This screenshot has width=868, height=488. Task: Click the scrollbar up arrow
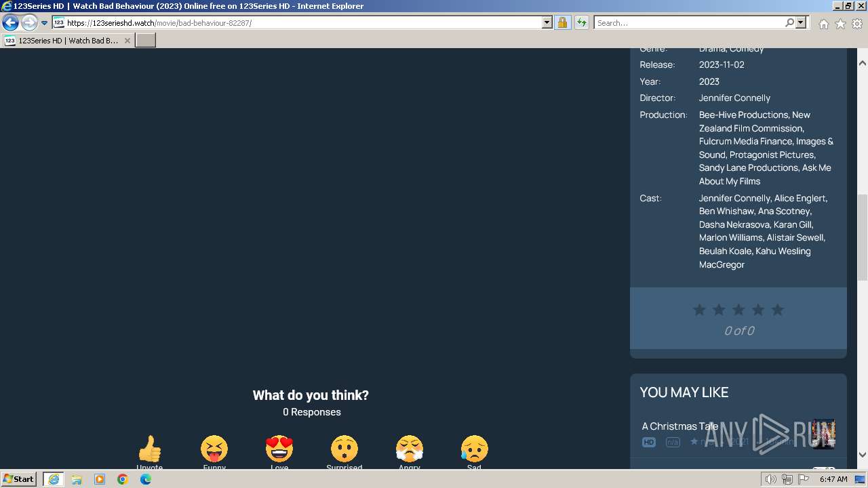863,63
